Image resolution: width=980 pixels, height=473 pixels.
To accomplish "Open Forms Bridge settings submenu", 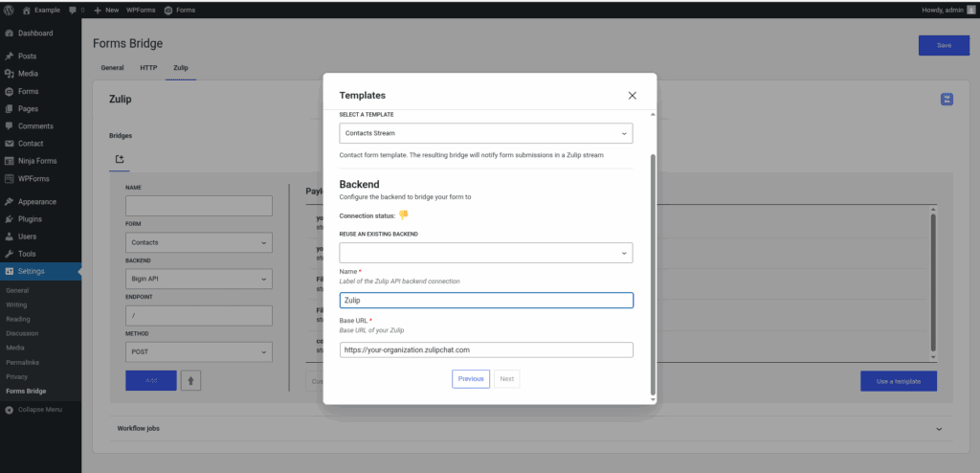I will [26, 391].
